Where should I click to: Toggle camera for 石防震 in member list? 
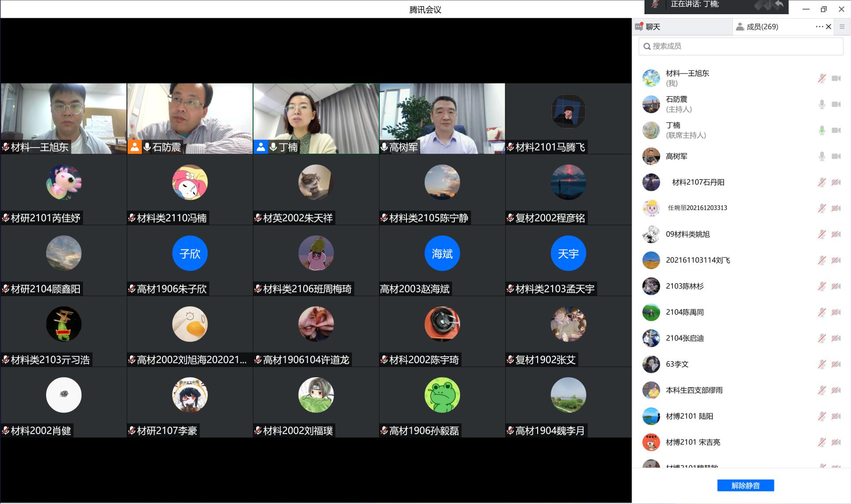click(836, 105)
